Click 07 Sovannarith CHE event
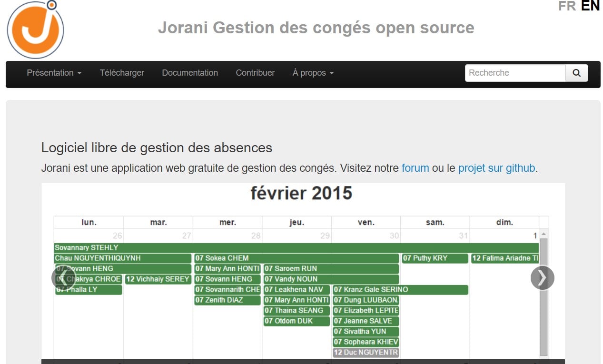 click(227, 290)
